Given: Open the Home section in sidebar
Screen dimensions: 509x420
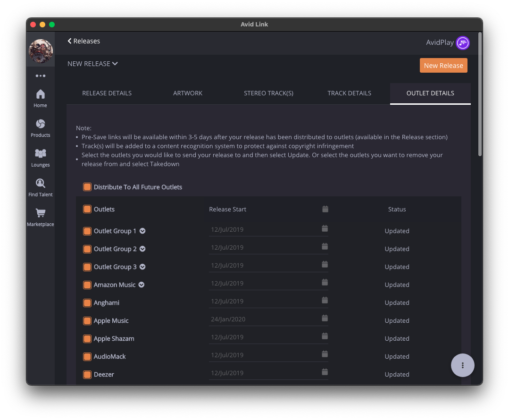Looking at the screenshot, I should (40, 98).
